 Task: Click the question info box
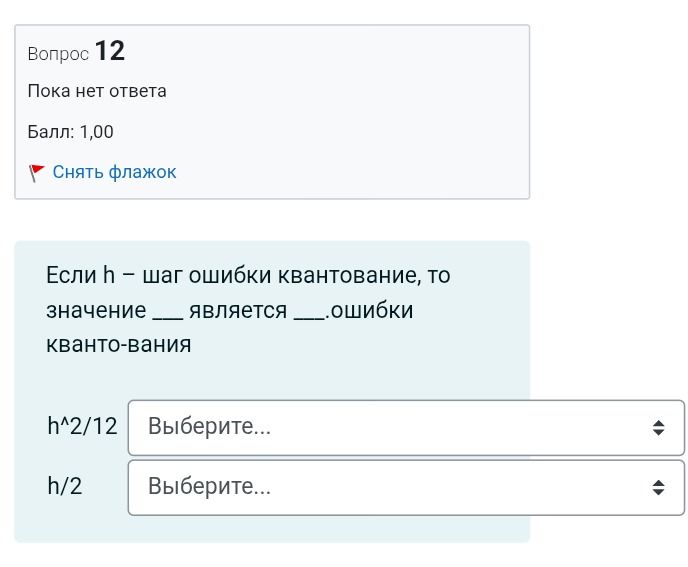click(272, 112)
